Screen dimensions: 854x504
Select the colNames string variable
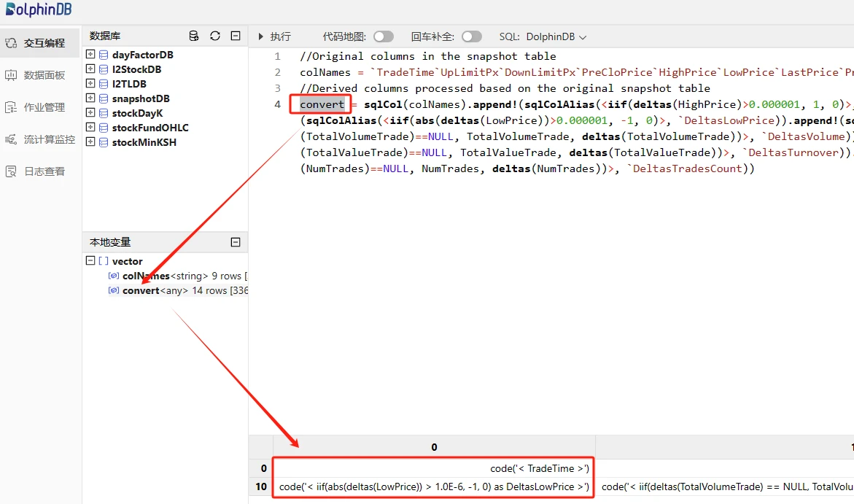click(x=146, y=276)
